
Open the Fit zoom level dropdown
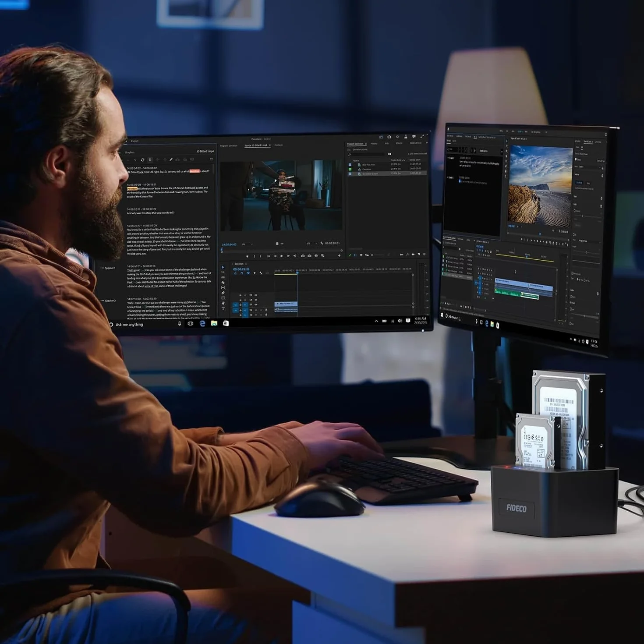(248, 244)
